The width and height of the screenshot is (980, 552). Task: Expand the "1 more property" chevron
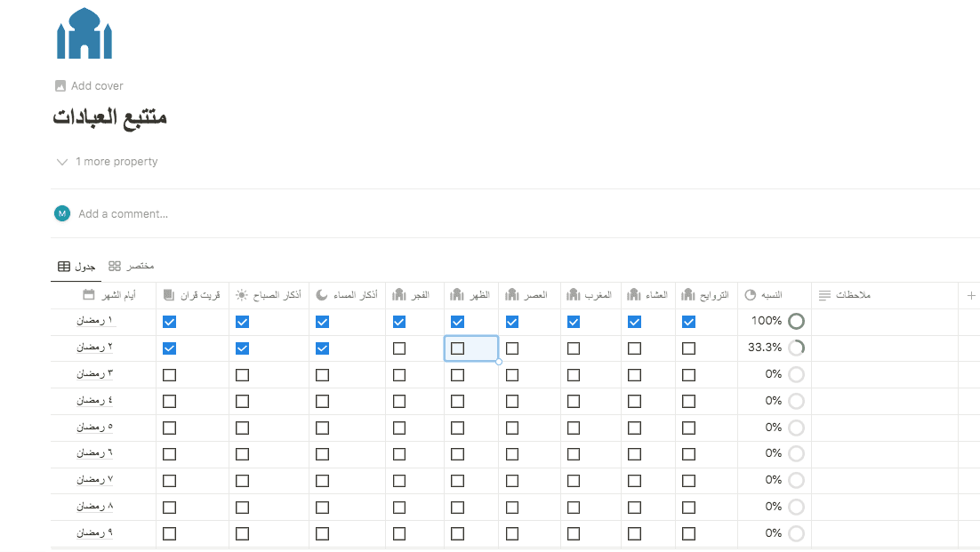tap(62, 162)
